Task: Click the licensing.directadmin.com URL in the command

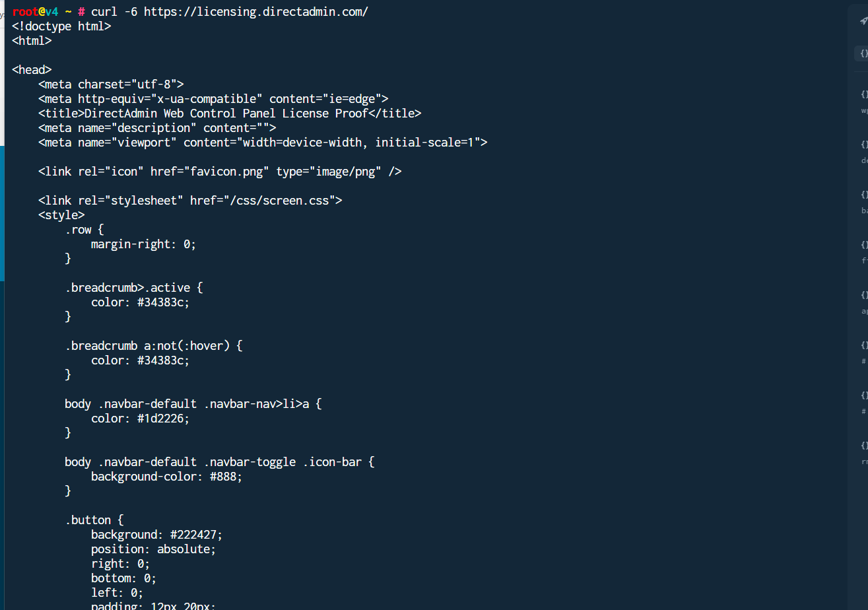Action: pos(255,12)
